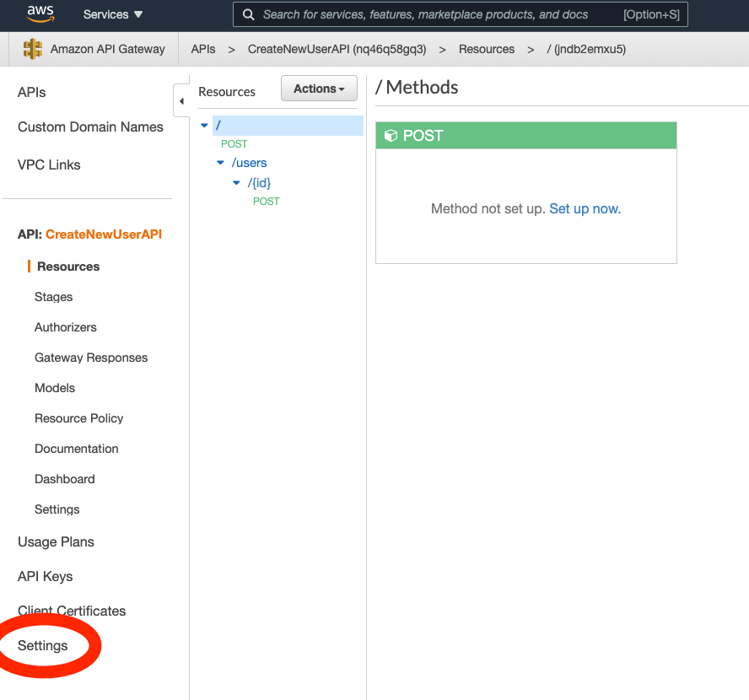749x700 pixels.
Task: Open Resource Policy in the sidebar
Action: (78, 418)
